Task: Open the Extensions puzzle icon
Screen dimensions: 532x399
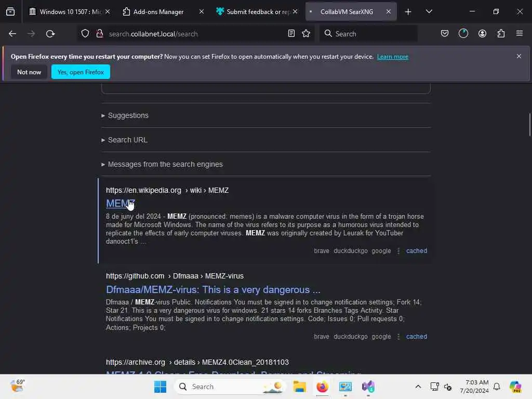Action: (x=501, y=33)
